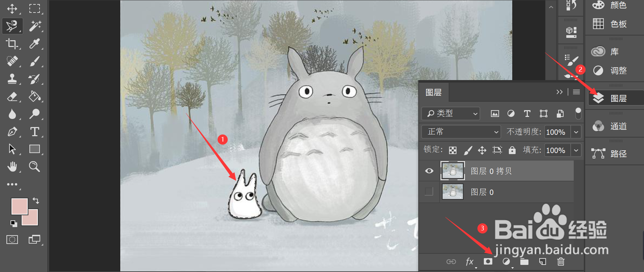This screenshot has width=644, height=272.
Task: Create new fill or adjustment layer
Action: (506, 262)
